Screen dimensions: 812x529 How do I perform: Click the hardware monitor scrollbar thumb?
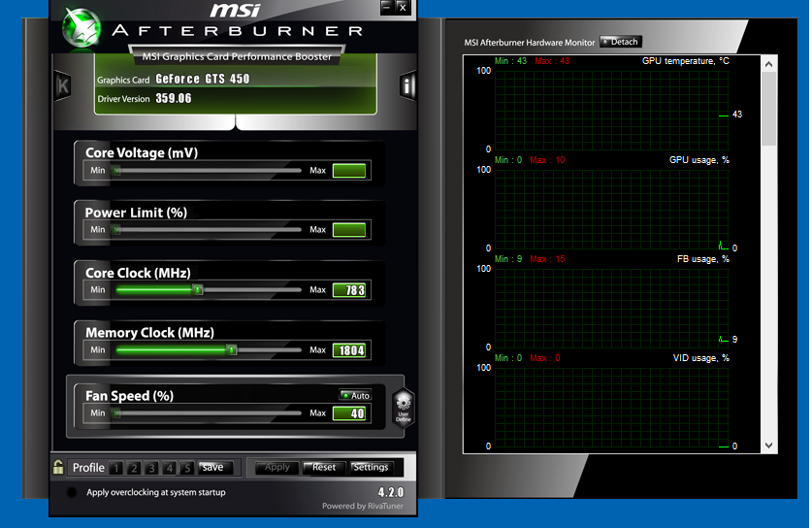pos(768,109)
